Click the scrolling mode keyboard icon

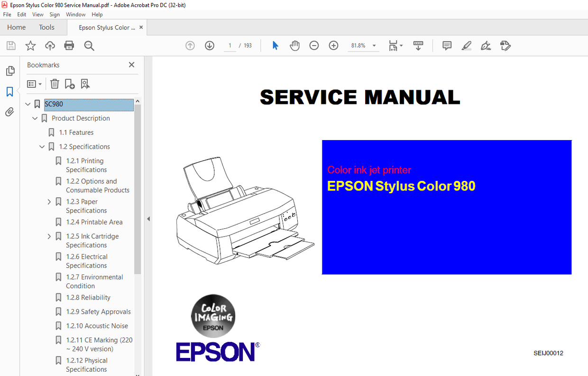(x=418, y=46)
